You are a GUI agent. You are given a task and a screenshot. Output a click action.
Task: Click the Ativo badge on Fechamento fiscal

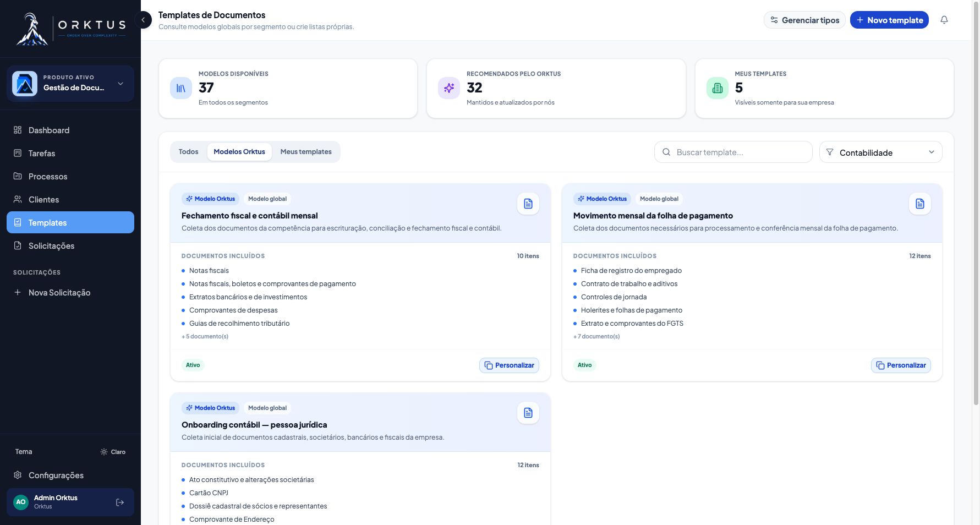pyautogui.click(x=193, y=365)
